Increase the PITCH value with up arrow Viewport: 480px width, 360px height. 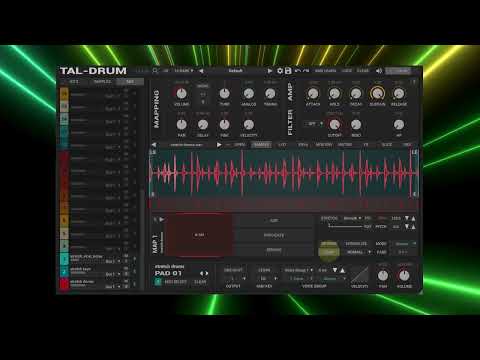click(413, 226)
